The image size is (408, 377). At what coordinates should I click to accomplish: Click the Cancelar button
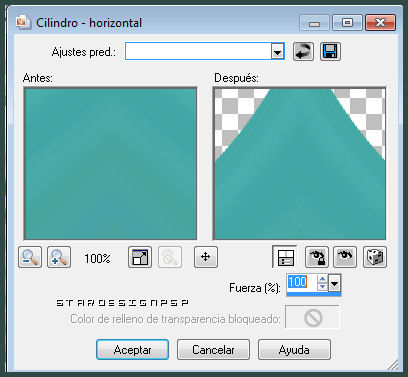click(x=213, y=350)
